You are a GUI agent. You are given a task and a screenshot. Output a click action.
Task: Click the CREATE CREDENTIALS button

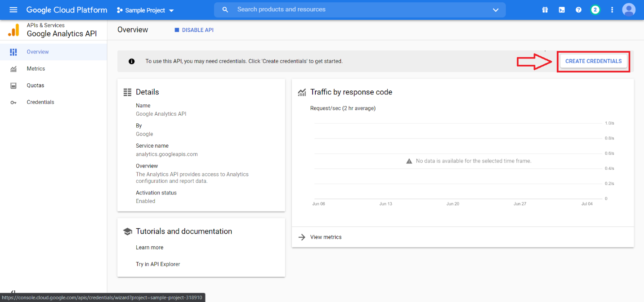click(593, 61)
